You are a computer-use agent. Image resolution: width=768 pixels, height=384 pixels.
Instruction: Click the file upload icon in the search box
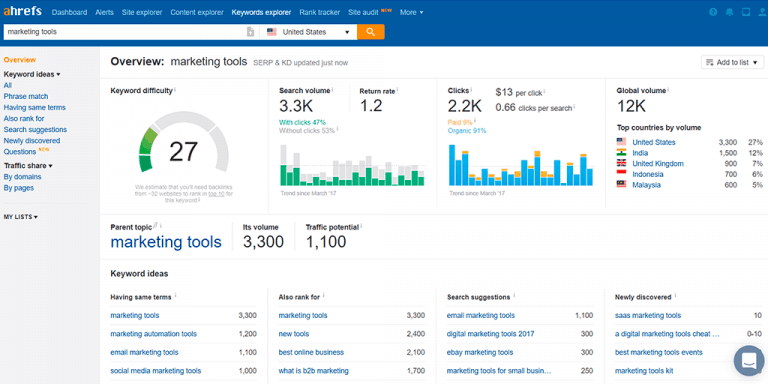click(x=250, y=32)
